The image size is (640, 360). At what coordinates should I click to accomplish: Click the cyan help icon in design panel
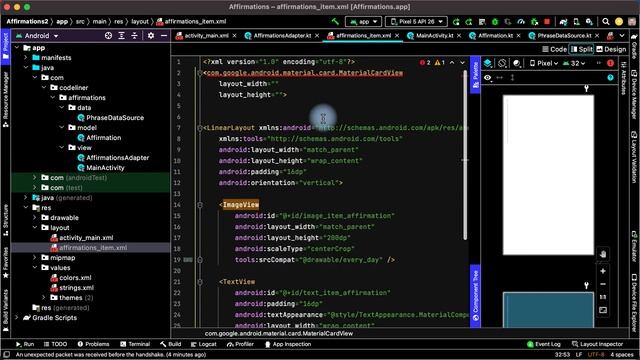tap(610, 78)
